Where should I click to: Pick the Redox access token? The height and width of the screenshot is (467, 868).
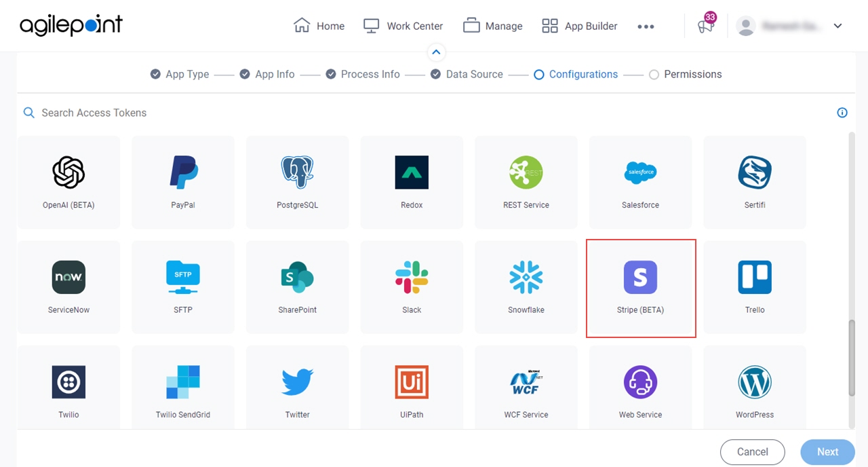(x=412, y=183)
